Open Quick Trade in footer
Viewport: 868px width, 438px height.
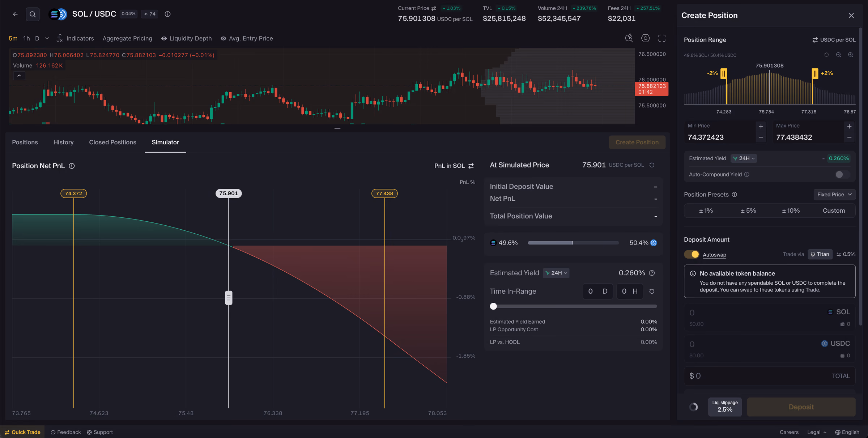(x=22, y=432)
